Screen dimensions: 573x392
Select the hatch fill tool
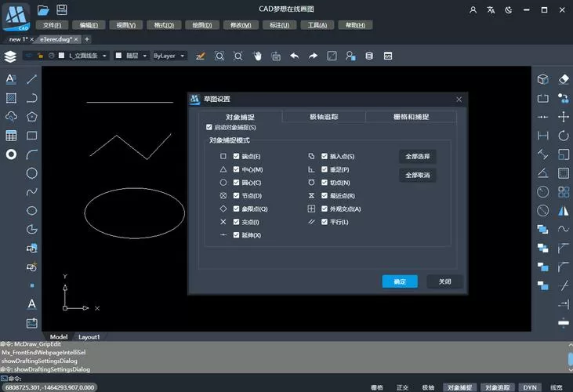tap(11, 98)
